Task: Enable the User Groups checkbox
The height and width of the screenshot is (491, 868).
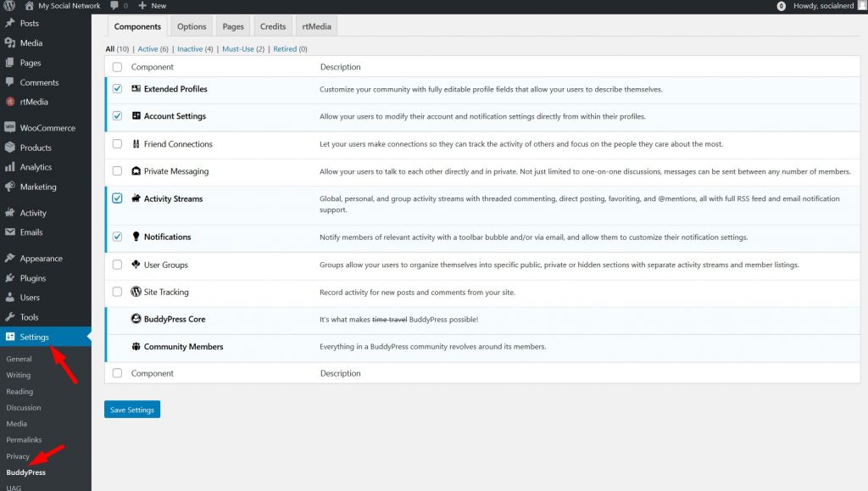Action: [x=117, y=265]
